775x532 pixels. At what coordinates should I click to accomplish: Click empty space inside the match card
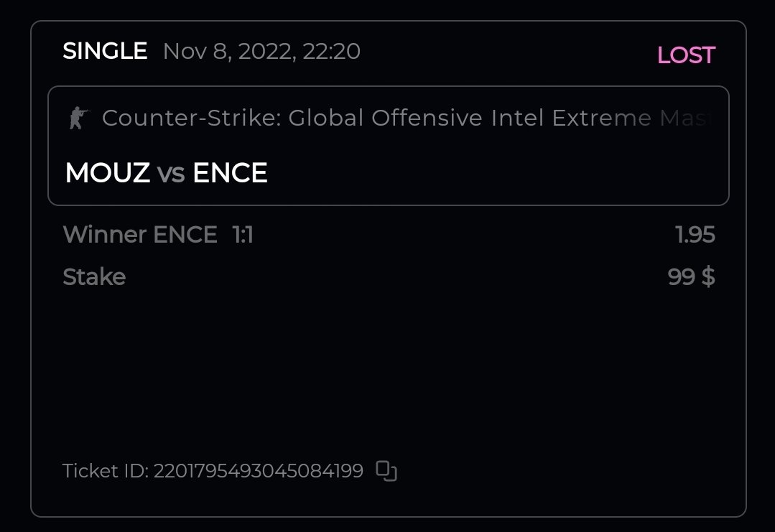[503, 172]
